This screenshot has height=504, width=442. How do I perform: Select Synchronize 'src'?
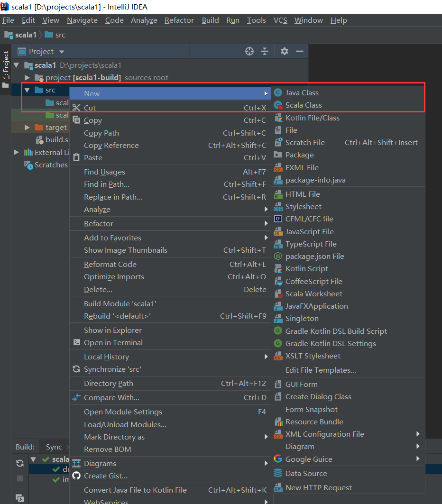click(x=170, y=369)
